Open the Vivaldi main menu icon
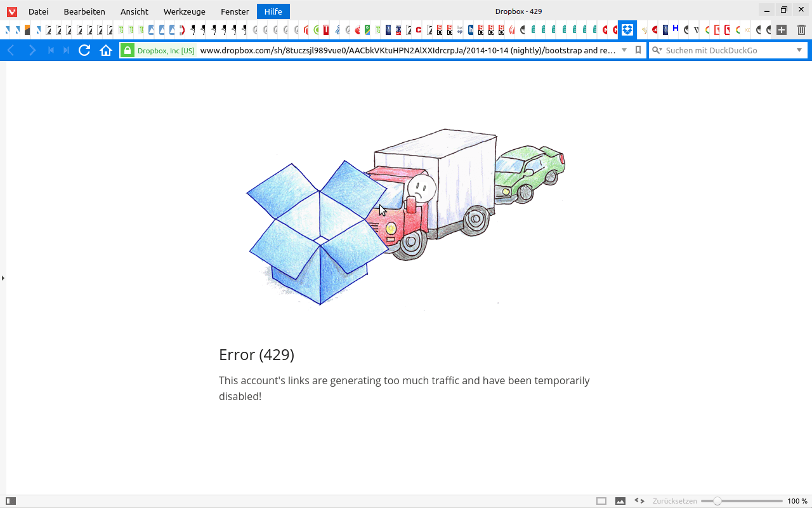This screenshot has height=508, width=812. click(x=11, y=11)
